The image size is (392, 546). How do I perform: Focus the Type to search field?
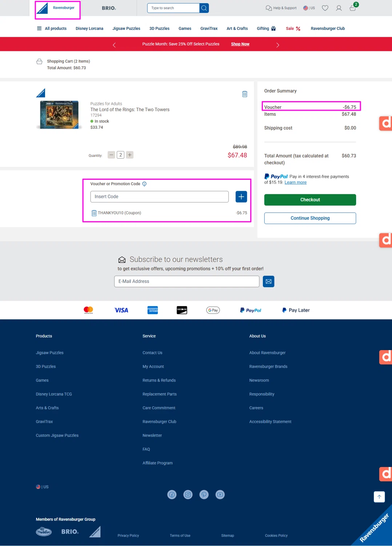[173, 8]
